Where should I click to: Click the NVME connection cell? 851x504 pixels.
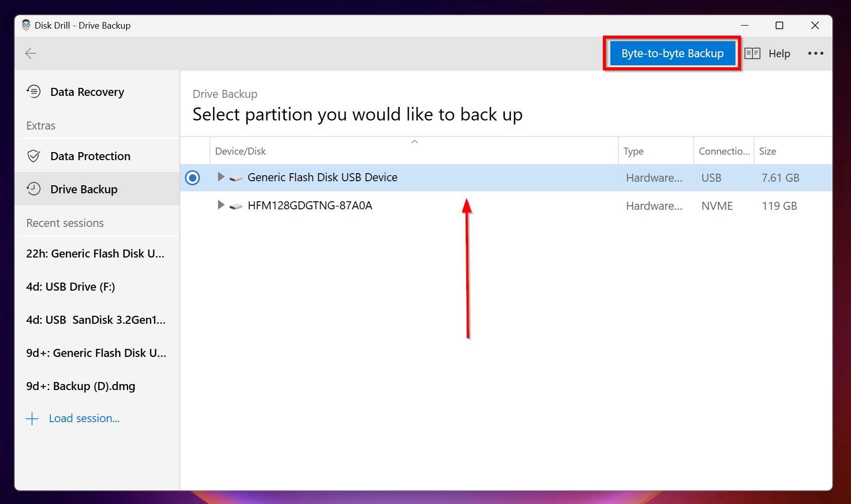(x=717, y=206)
